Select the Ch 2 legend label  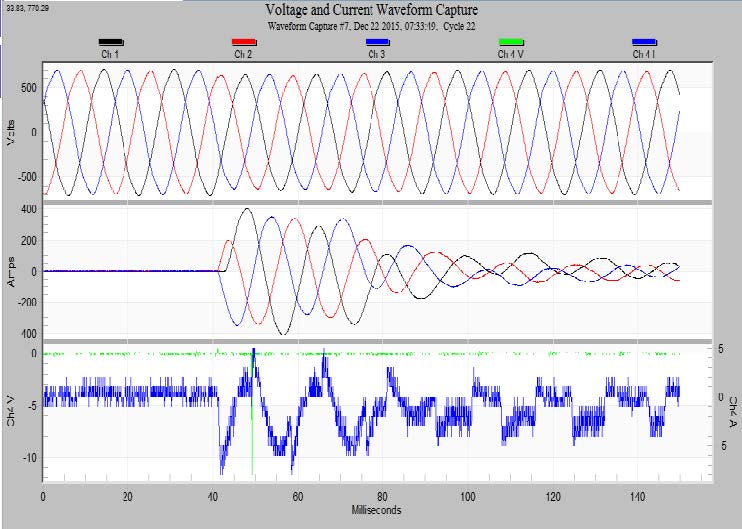tap(243, 54)
